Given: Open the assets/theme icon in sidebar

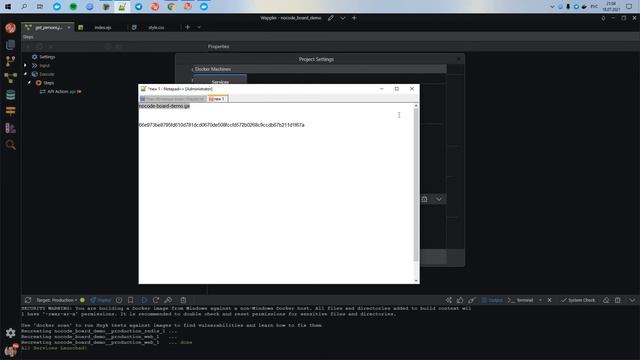Looking at the screenshot, I should click(11, 128).
